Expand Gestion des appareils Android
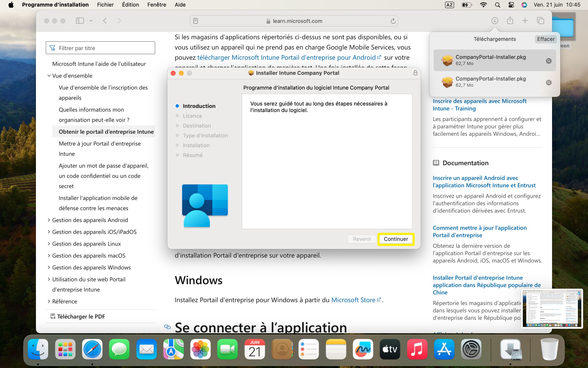 point(49,220)
